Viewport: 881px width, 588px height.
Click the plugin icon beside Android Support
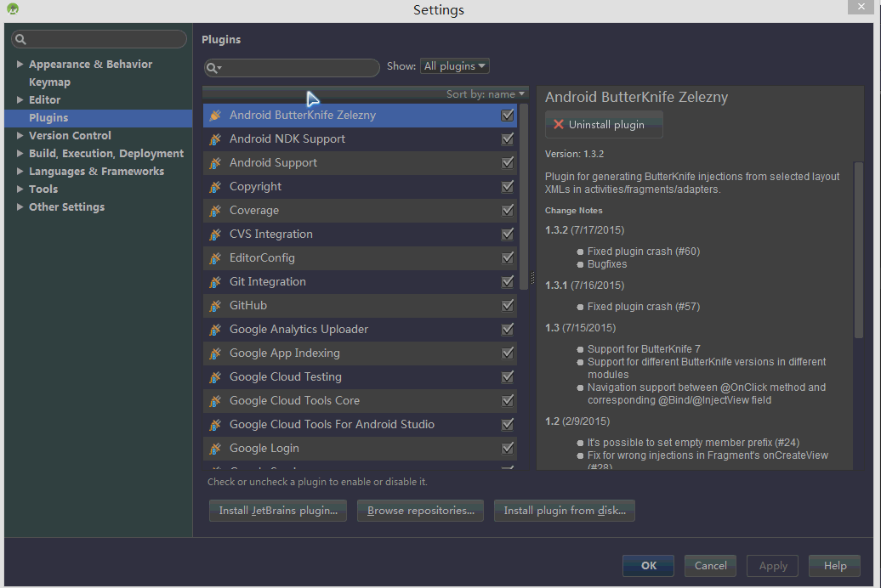[x=215, y=163]
